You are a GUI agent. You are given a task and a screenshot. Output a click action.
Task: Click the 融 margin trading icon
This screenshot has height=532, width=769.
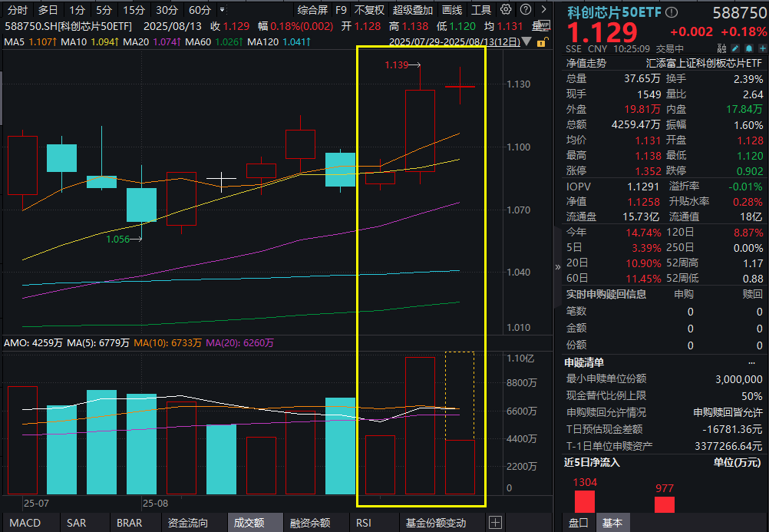tap(721, 48)
